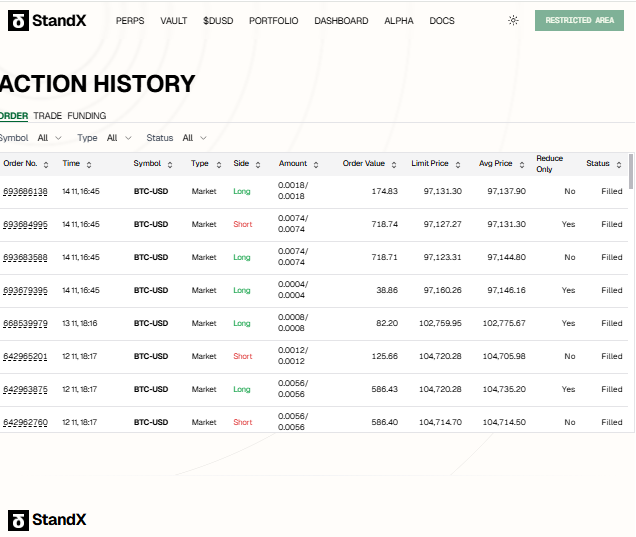Click avg price 97,144.80
The width and height of the screenshot is (636, 537).
(506, 257)
